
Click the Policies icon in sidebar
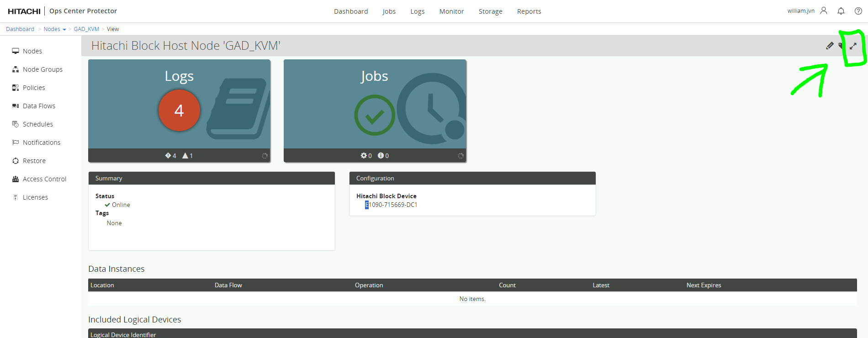click(16, 88)
